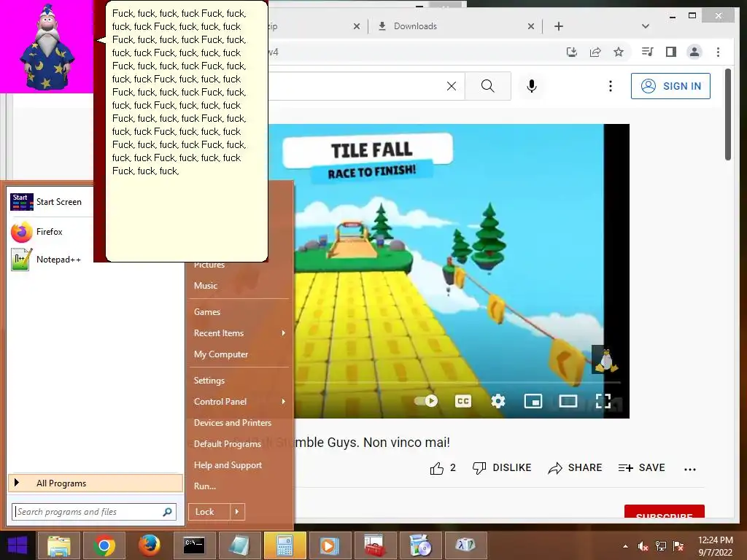Open the Lock options arrow
Viewport: 747px width, 560px height.
(x=237, y=512)
